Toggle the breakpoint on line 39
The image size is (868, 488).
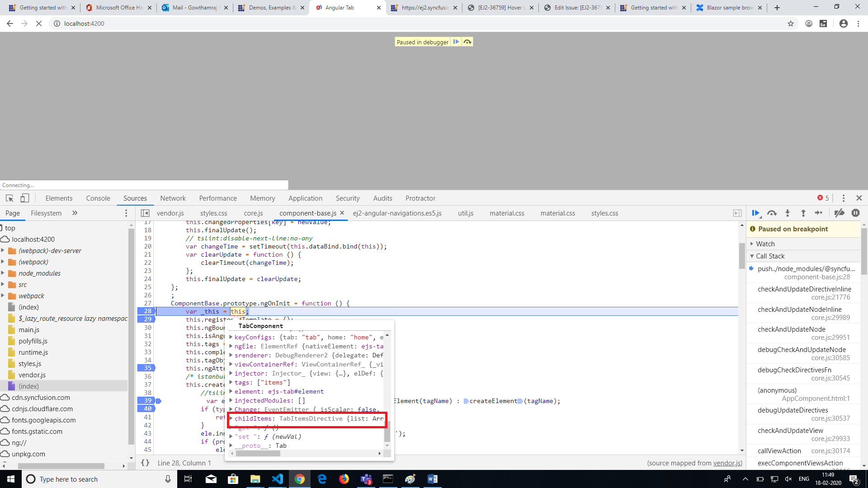click(x=146, y=400)
